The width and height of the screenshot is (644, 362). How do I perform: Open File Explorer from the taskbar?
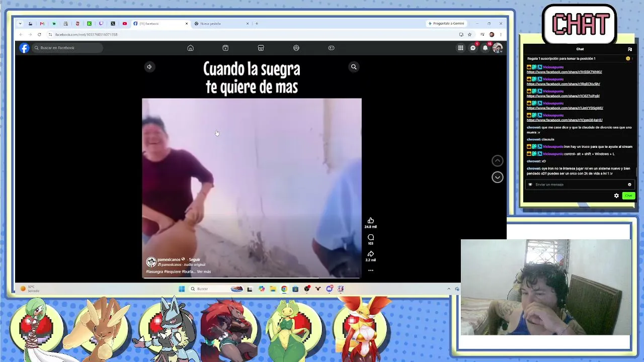coord(273,289)
